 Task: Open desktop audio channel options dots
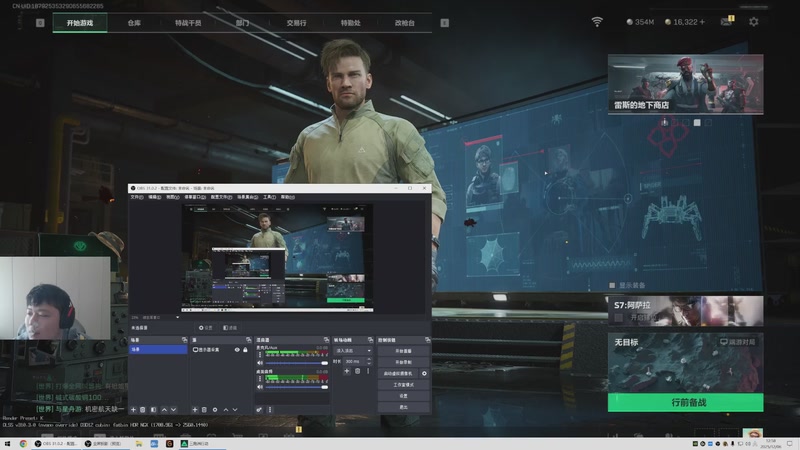(x=260, y=378)
